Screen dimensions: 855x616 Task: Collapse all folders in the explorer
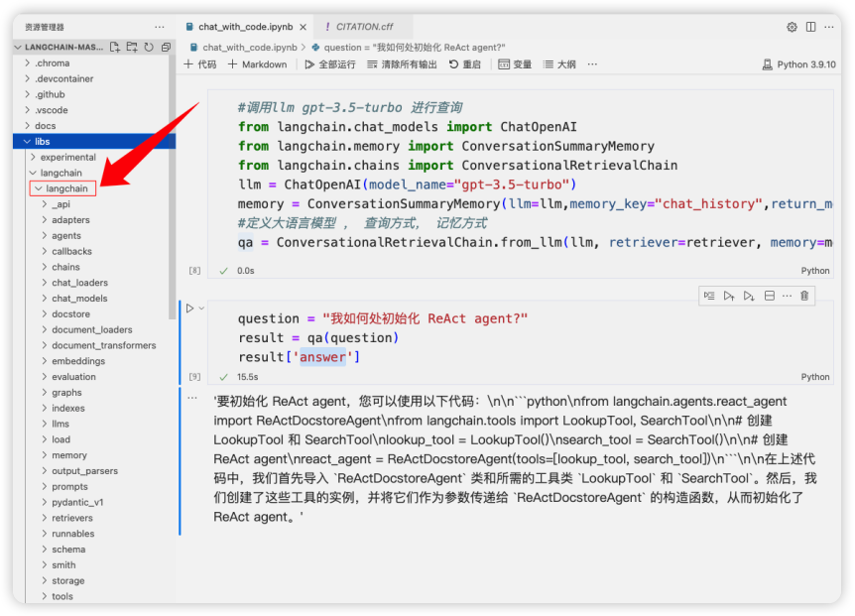(x=167, y=47)
